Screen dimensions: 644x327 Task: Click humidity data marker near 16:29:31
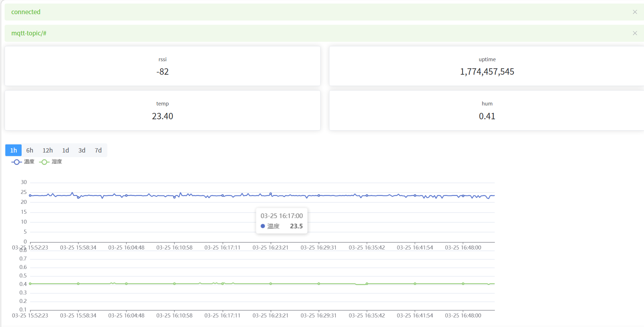pyautogui.click(x=319, y=284)
